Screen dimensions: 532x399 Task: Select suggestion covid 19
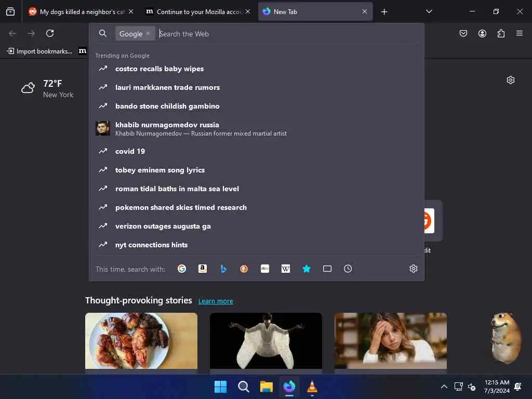click(257, 151)
